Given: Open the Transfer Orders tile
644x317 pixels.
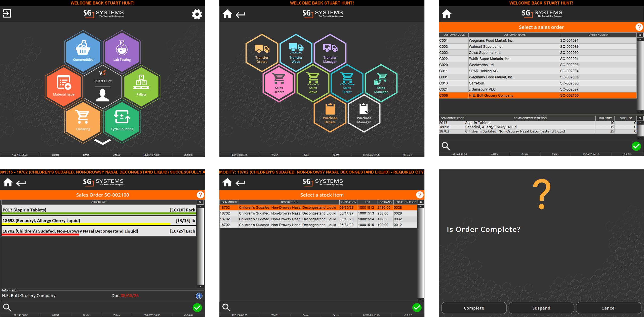Looking at the screenshot, I should pyautogui.click(x=262, y=53).
